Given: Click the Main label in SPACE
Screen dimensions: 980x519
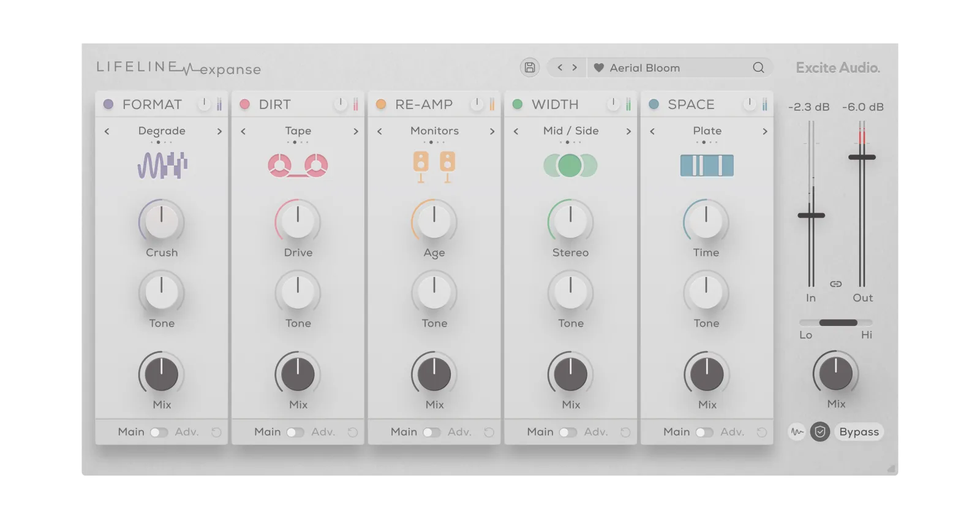Looking at the screenshot, I should [677, 432].
